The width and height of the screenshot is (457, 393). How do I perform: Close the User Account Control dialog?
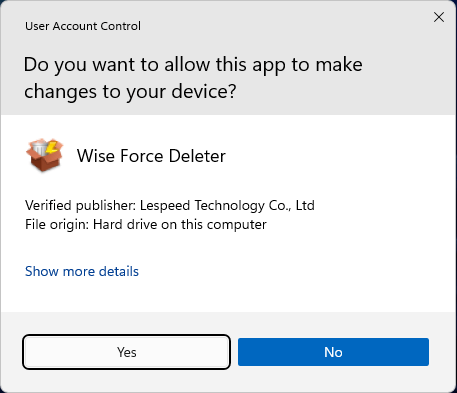pos(439,17)
